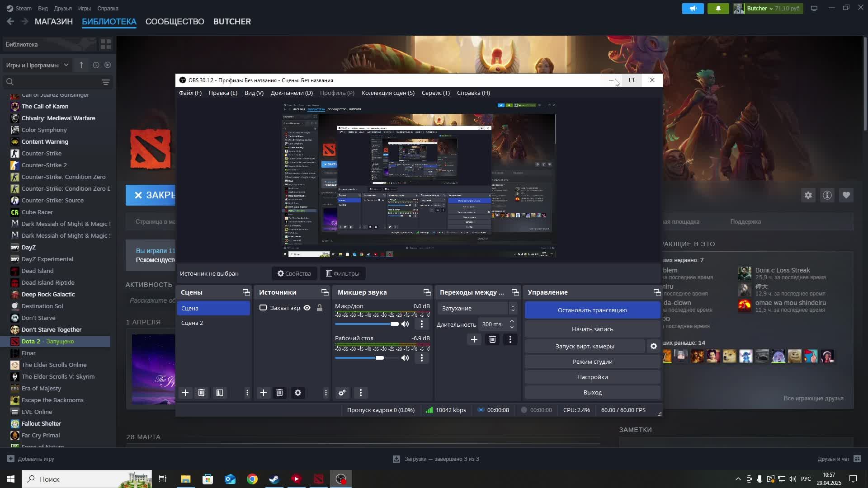
Task: Open scene filters icon in Scenes panel
Action: (220, 393)
